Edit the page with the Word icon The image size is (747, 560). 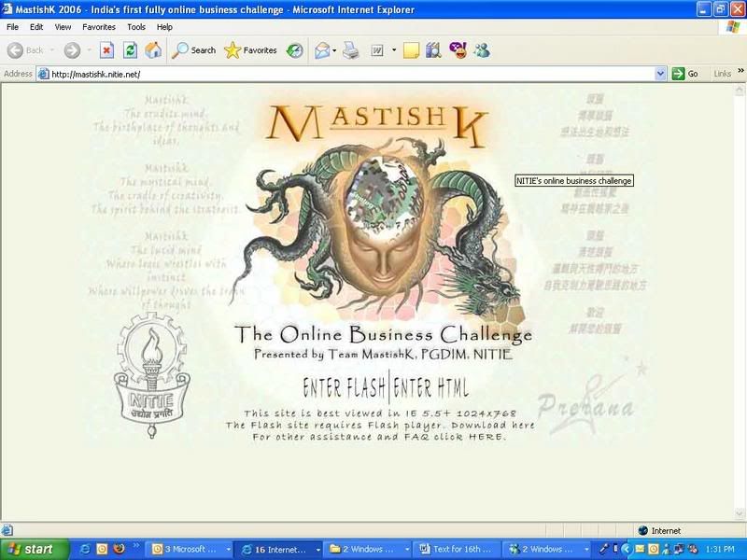click(x=377, y=50)
